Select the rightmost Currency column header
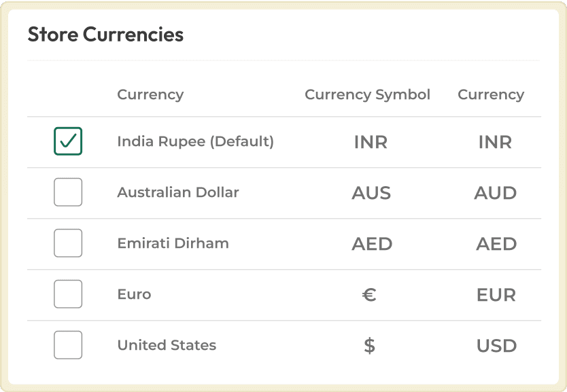The width and height of the screenshot is (567, 392). tap(491, 94)
